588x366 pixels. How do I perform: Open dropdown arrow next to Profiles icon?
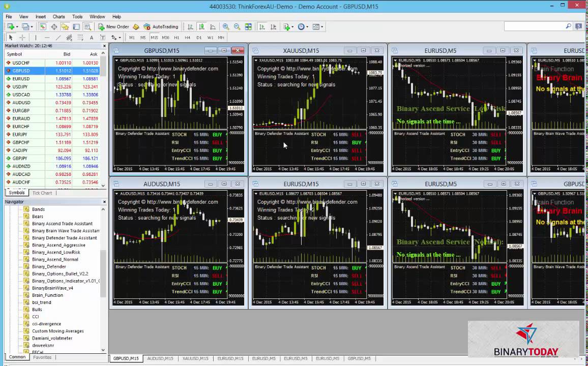(x=32, y=27)
